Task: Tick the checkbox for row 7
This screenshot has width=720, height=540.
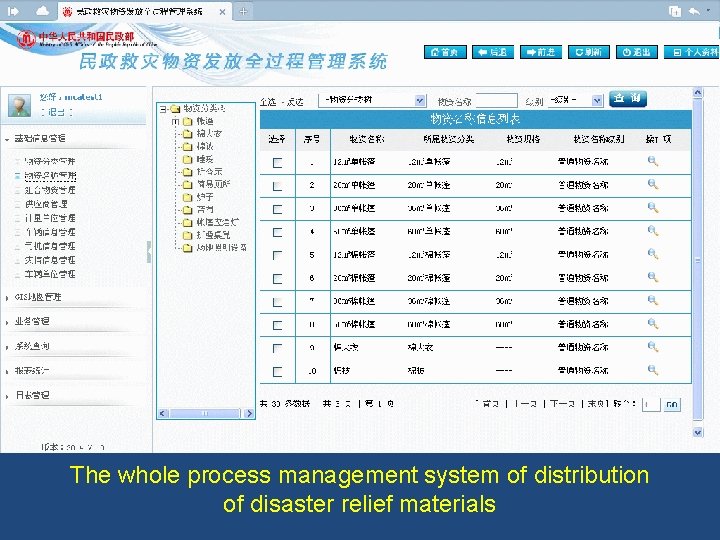Action: (277, 302)
